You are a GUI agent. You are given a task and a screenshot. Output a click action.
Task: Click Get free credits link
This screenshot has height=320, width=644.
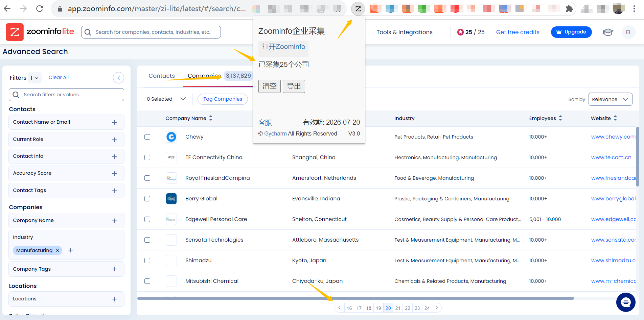[518, 32]
